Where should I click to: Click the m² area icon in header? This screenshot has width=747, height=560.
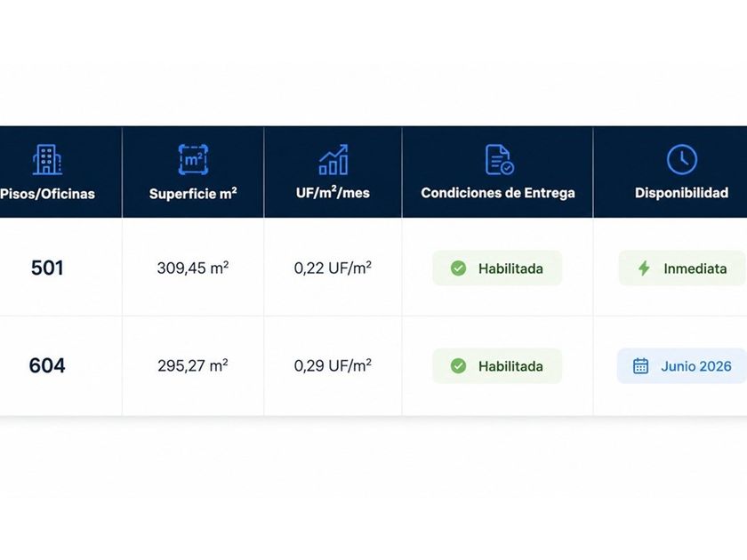coord(193,159)
